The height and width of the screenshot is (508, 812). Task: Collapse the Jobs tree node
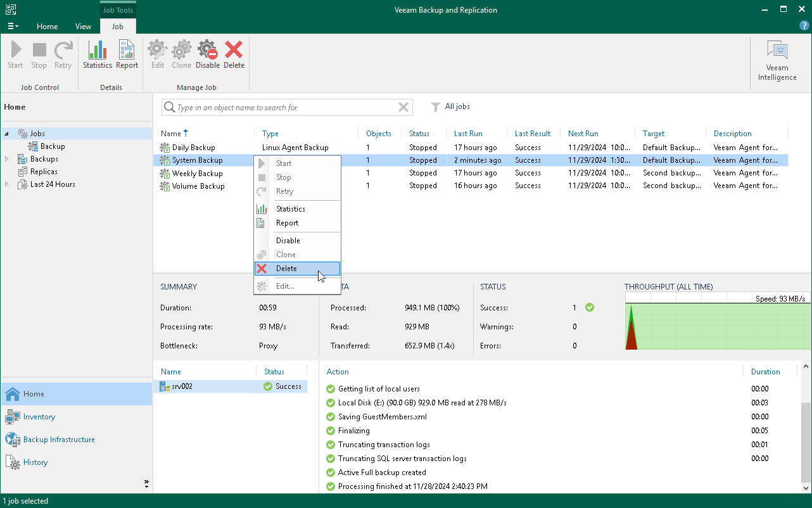6,133
